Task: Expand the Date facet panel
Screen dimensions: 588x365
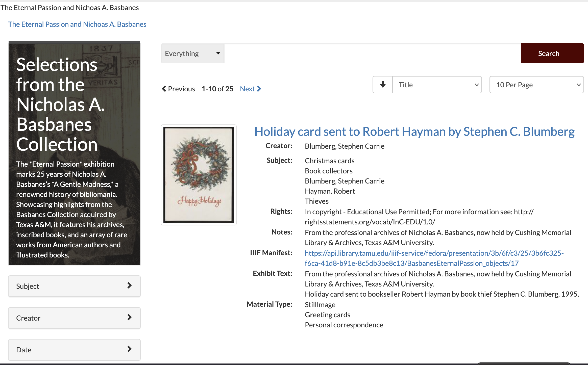Action: click(74, 349)
